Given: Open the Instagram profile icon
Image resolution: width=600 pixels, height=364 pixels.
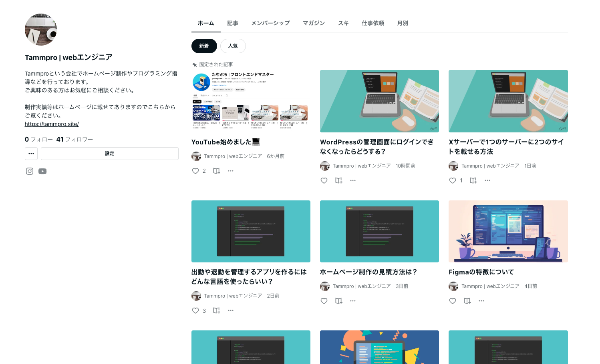Looking at the screenshot, I should [x=30, y=171].
